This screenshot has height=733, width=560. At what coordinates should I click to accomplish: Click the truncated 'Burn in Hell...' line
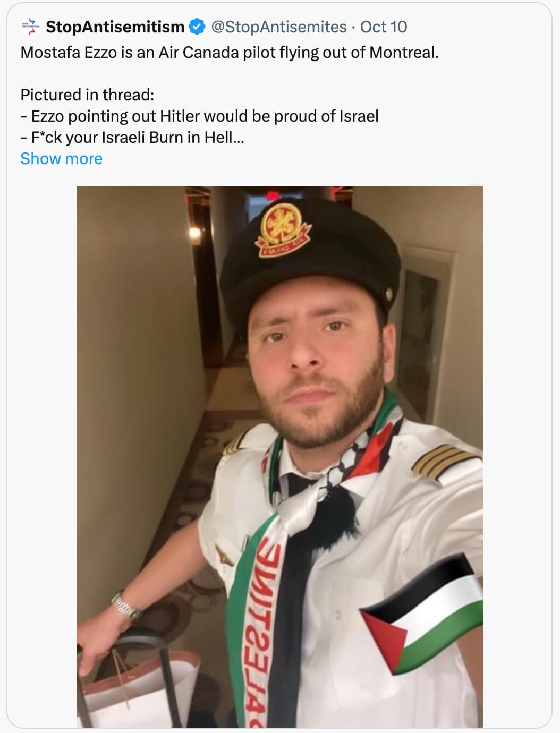(132, 137)
